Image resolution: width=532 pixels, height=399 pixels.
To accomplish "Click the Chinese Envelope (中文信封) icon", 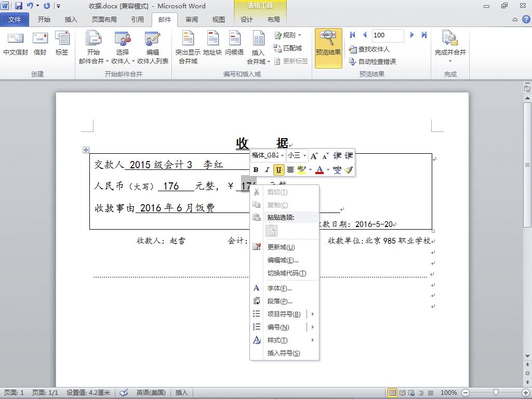I will pyautogui.click(x=15, y=44).
